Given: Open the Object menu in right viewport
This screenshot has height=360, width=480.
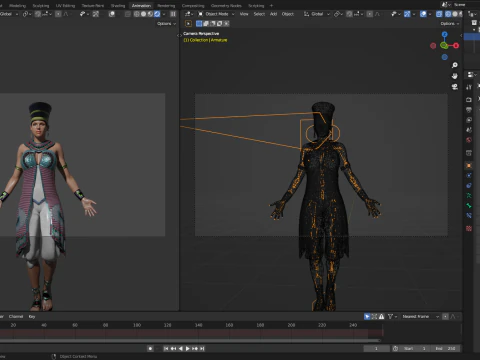Looking at the screenshot, I should tap(288, 14).
